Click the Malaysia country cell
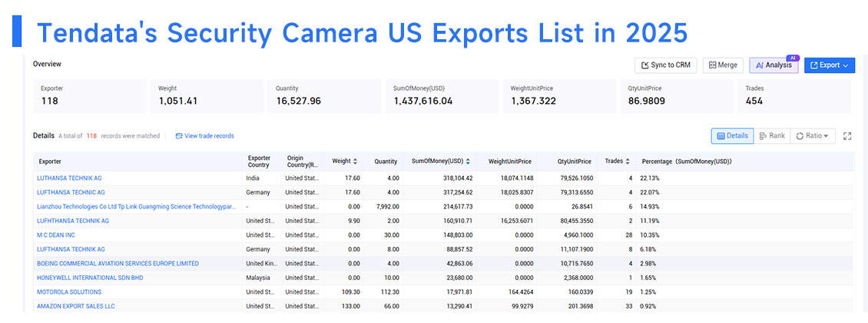 point(258,278)
